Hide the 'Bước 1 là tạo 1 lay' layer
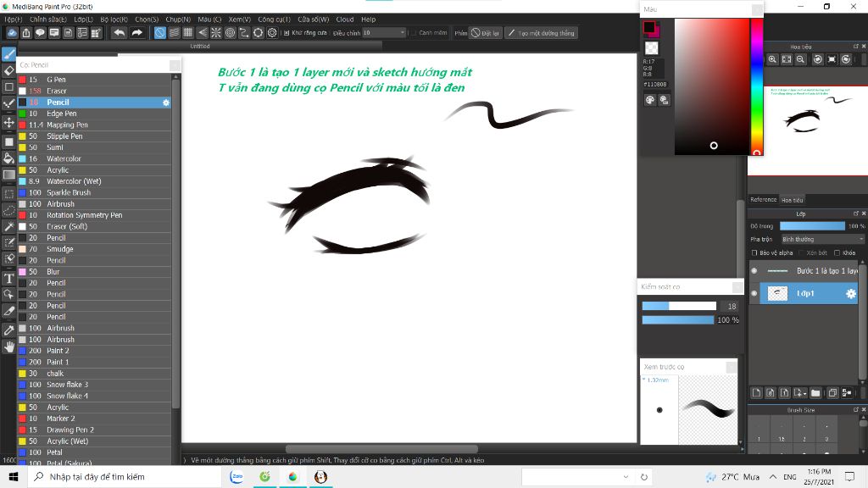 tap(754, 270)
